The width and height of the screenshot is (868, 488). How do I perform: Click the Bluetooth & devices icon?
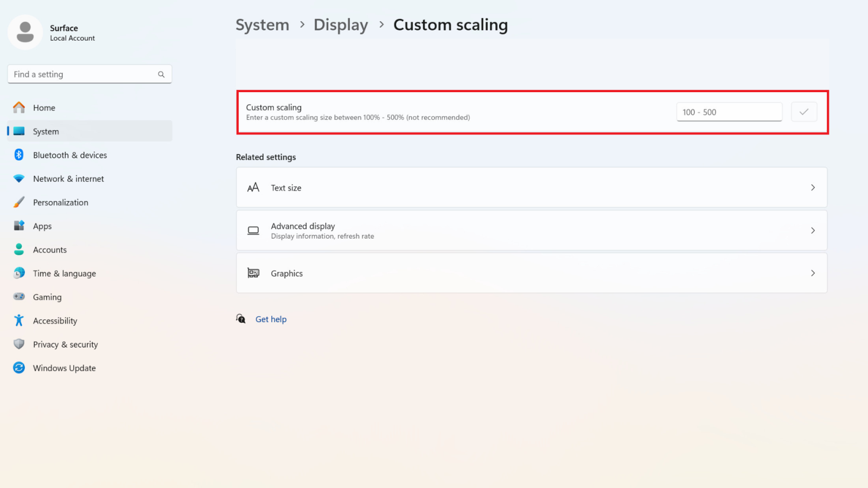tap(19, 155)
